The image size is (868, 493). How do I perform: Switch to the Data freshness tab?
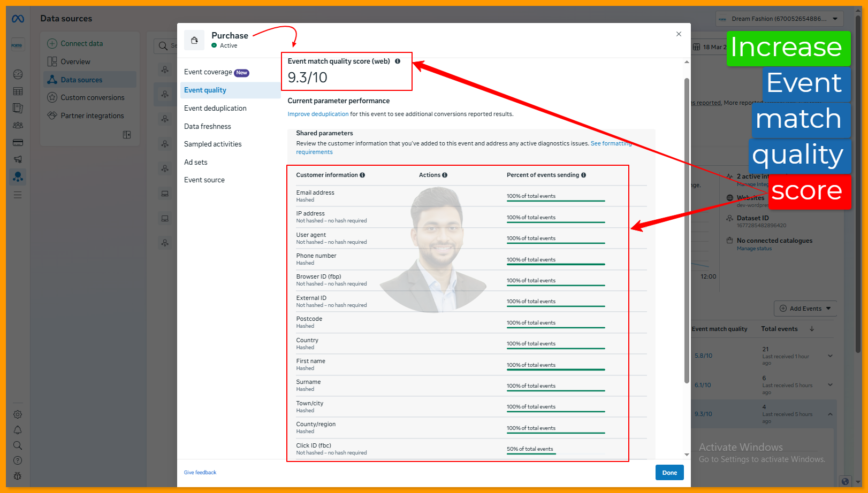208,127
